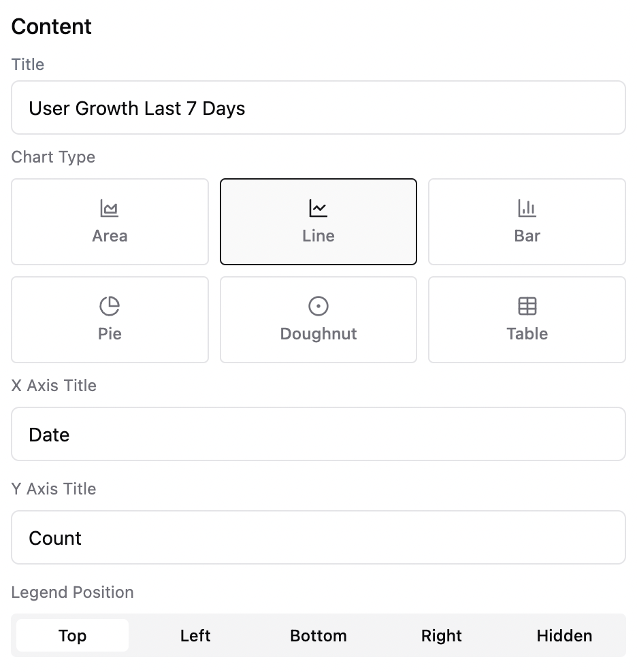Switch visualization to Table

tap(527, 320)
